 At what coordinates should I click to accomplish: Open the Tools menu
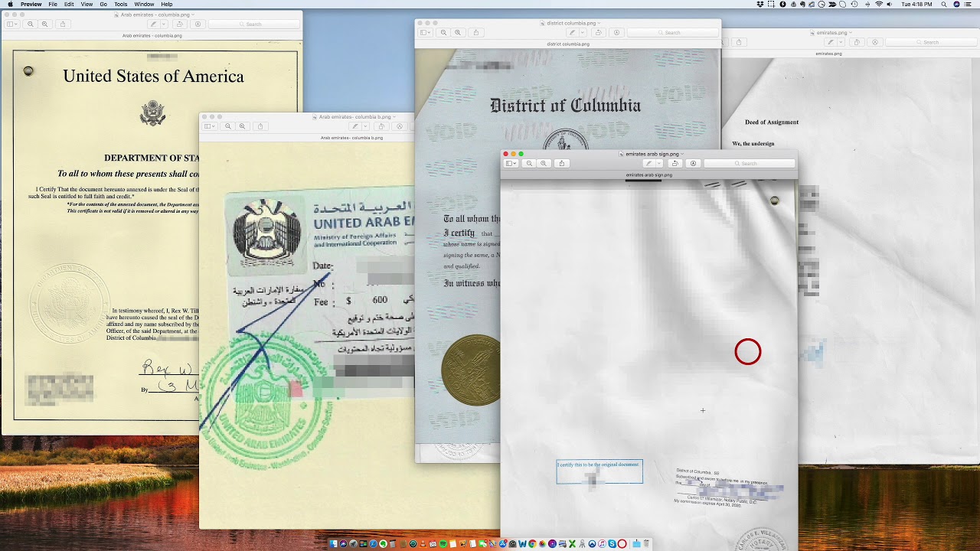[121, 4]
